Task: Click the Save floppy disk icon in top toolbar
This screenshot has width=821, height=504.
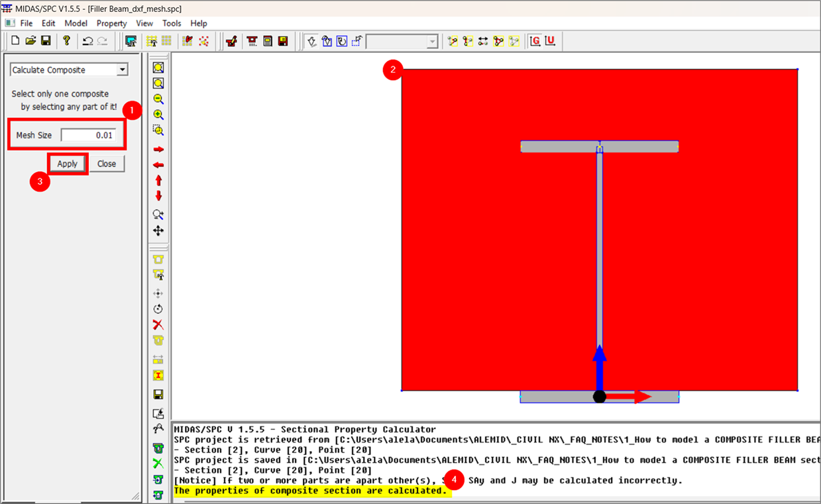Action: [x=46, y=41]
